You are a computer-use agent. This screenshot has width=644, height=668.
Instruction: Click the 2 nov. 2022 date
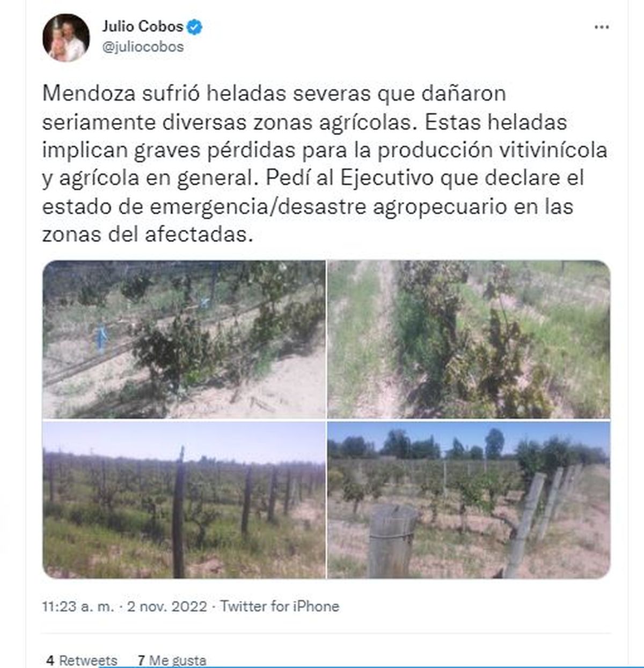coord(166,606)
